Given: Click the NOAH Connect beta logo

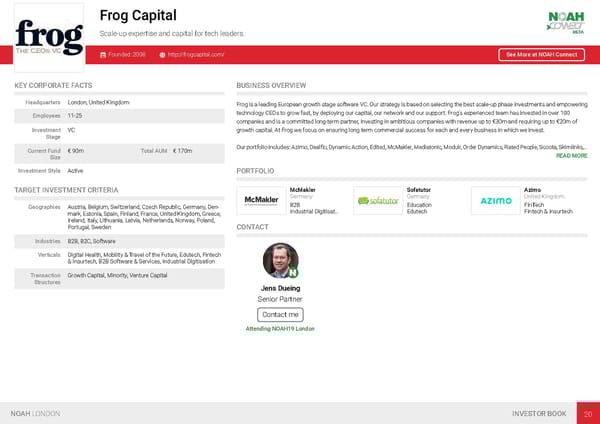Looking at the screenshot, I should (x=567, y=20).
